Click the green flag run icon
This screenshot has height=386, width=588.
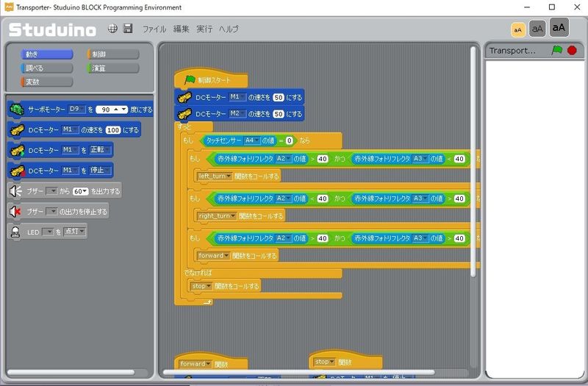[x=556, y=51]
